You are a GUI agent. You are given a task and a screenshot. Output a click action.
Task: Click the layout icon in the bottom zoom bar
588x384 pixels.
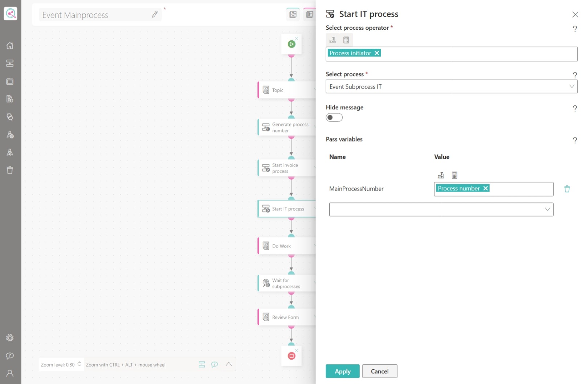tap(202, 364)
